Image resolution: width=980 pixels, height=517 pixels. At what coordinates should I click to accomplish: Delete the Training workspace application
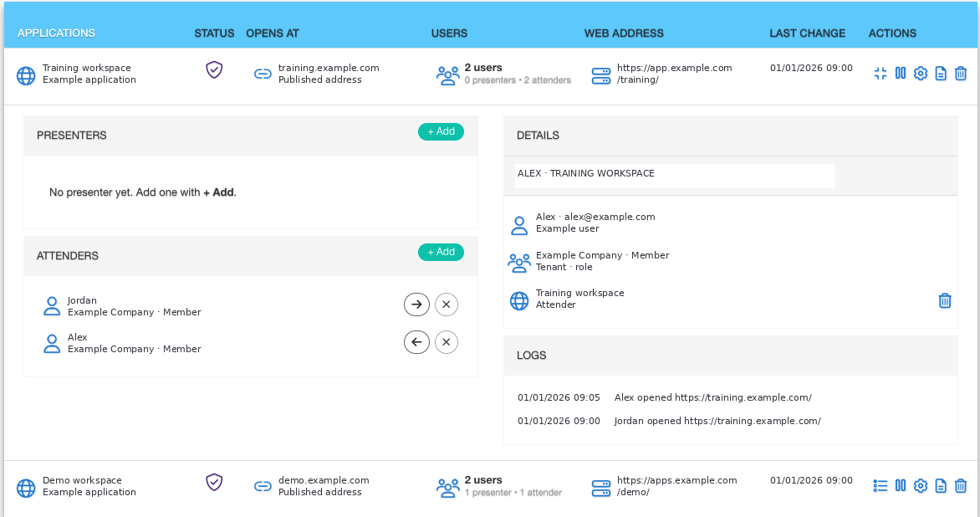pyautogui.click(x=961, y=74)
